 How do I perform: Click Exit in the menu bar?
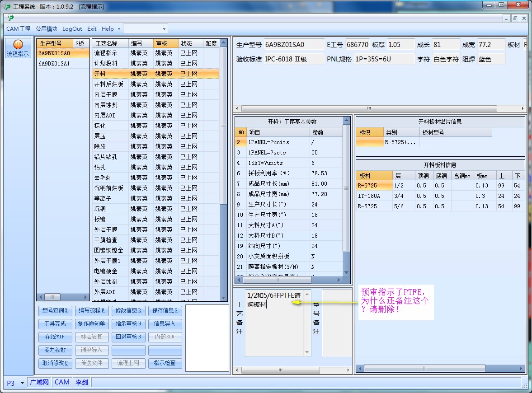pos(92,29)
